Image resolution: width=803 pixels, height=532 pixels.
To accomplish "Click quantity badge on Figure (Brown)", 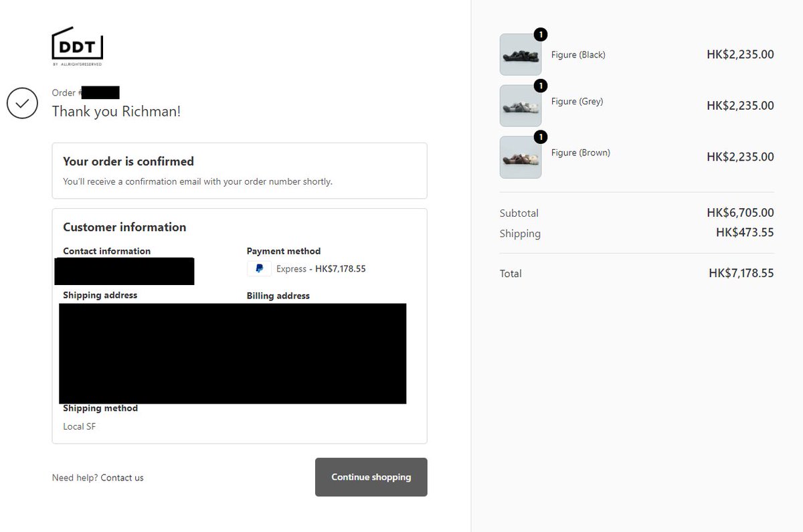I will point(541,137).
